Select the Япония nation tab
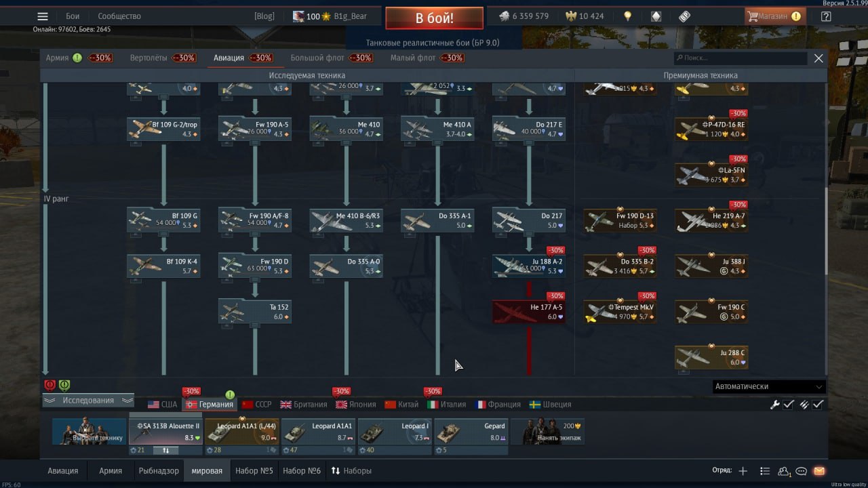The height and width of the screenshot is (488, 868). pos(356,405)
